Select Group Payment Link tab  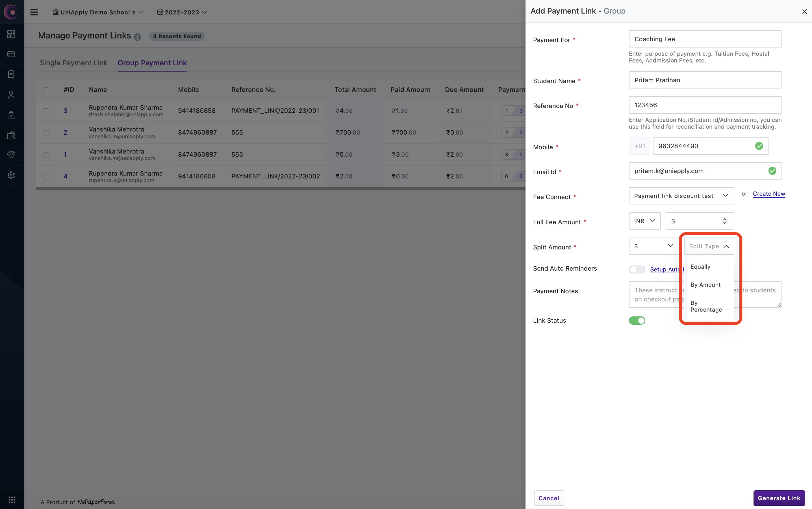(152, 63)
